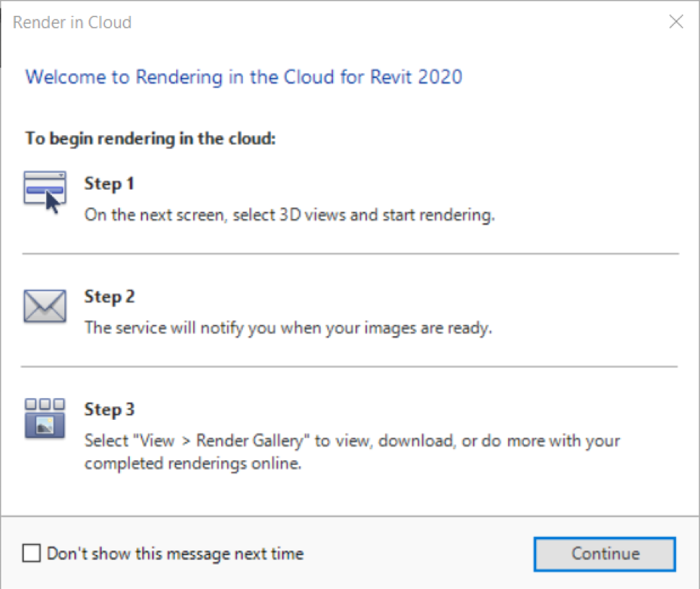
Task: Click the Render in Cloud title text
Action: pos(72,22)
